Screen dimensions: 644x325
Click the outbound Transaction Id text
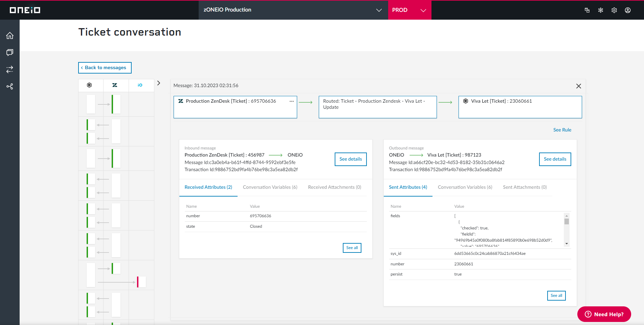[445, 169]
